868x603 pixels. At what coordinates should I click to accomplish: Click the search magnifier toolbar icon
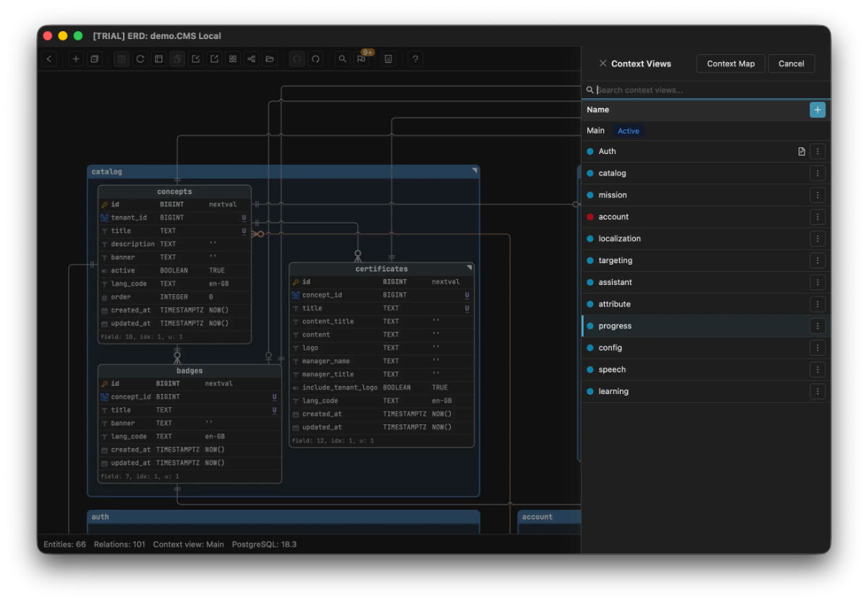click(343, 59)
